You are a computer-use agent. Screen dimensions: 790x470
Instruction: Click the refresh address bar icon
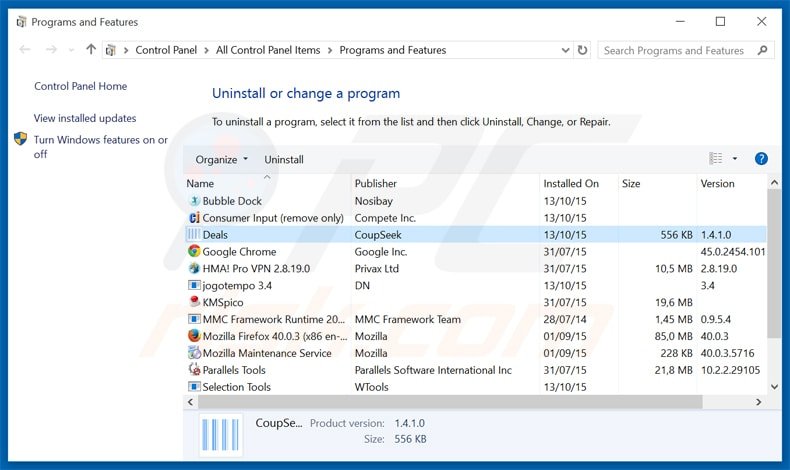[x=582, y=50]
